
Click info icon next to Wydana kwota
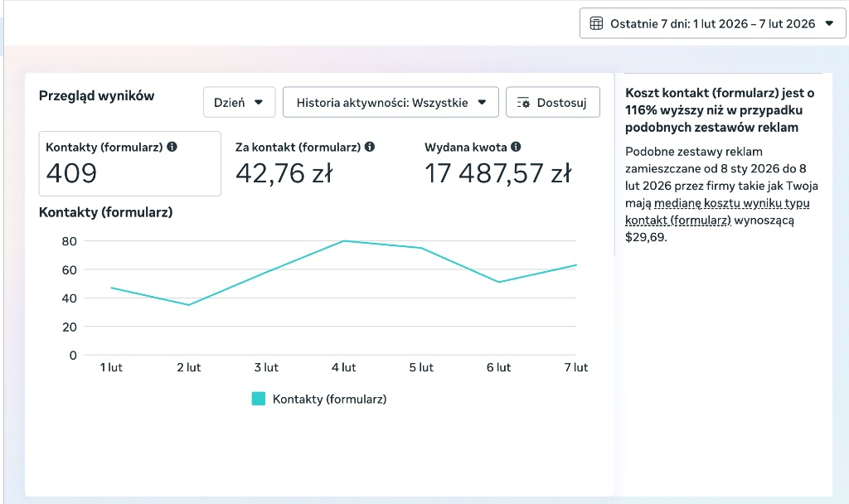coord(516,147)
